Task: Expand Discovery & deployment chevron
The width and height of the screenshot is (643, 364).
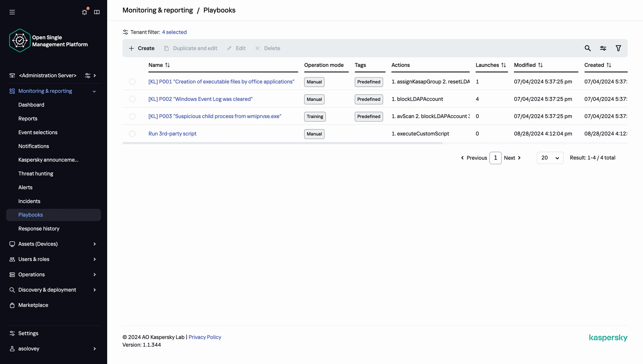Action: [95, 290]
